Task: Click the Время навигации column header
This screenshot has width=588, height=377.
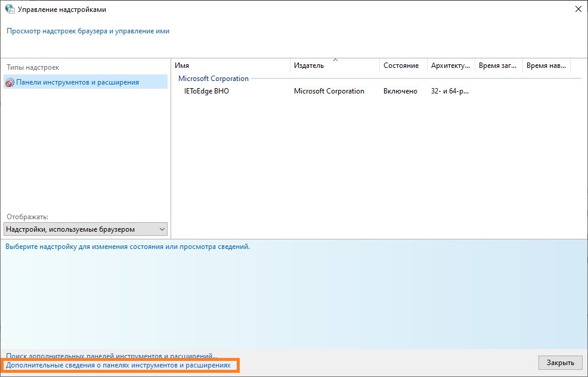Action: (546, 66)
